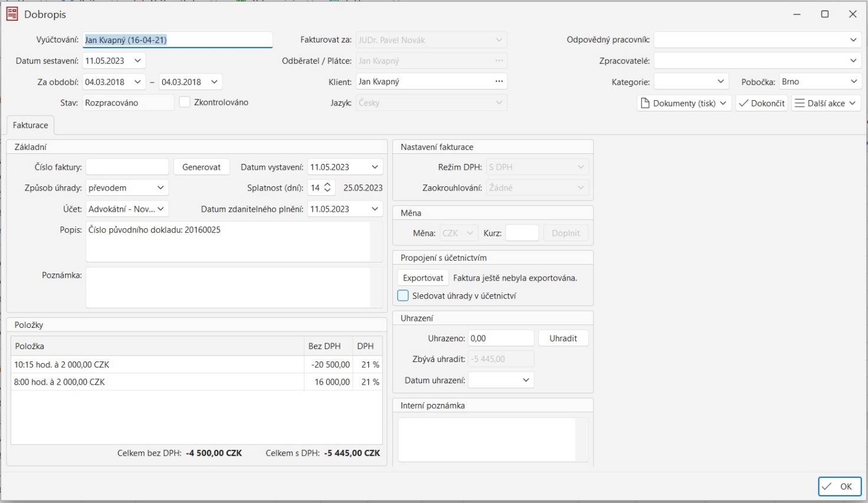Confirm the dialog with OK

click(x=838, y=486)
